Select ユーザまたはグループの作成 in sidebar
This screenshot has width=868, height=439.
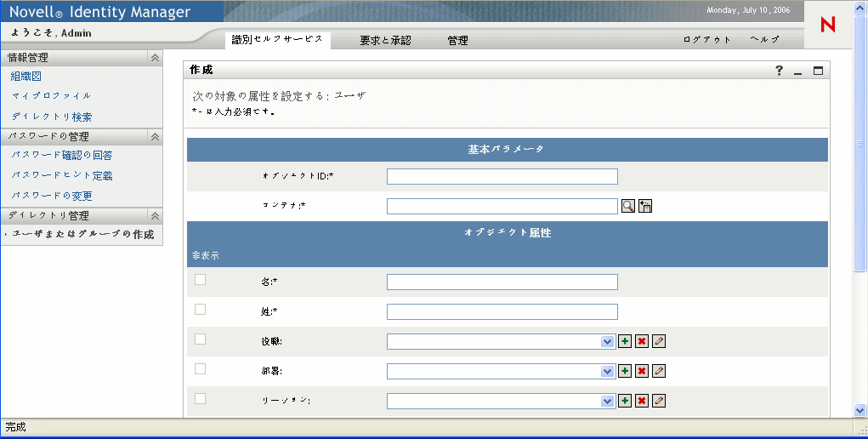click(x=83, y=235)
